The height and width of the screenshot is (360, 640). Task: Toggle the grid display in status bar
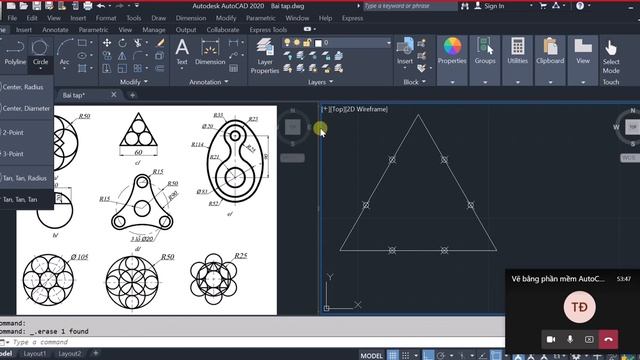click(393, 356)
